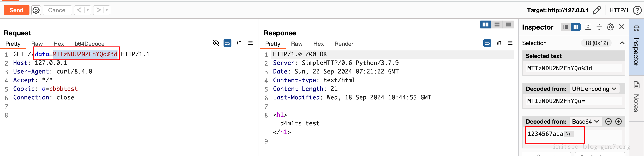Image resolution: width=644 pixels, height=156 pixels.
Task: Open Inspector settings gear icon
Action: tap(610, 27)
